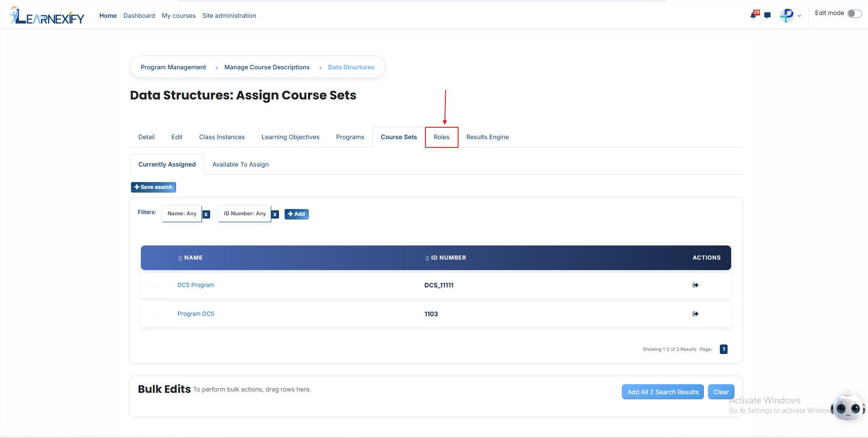Show the Currently Assigned sub-tab
The height and width of the screenshot is (438, 868).
(x=167, y=165)
